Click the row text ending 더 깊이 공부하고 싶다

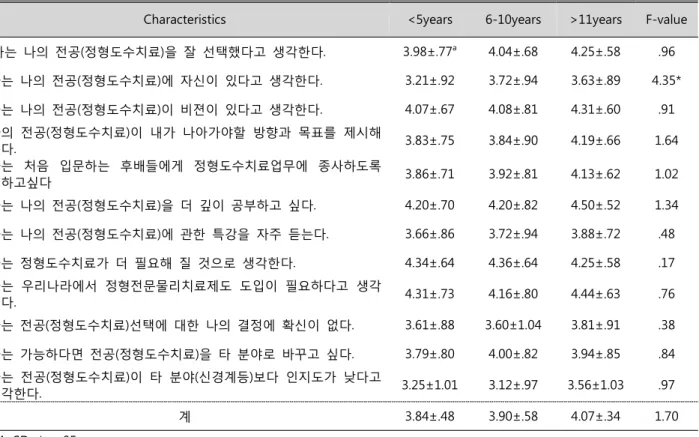point(158,206)
